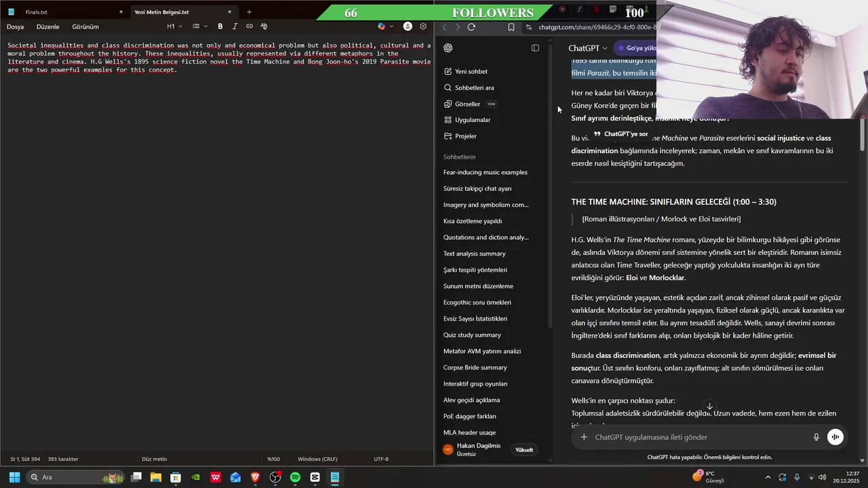868x488 pixels.
Task: Click the %100 zoom level in the status bar
Action: click(x=273, y=459)
